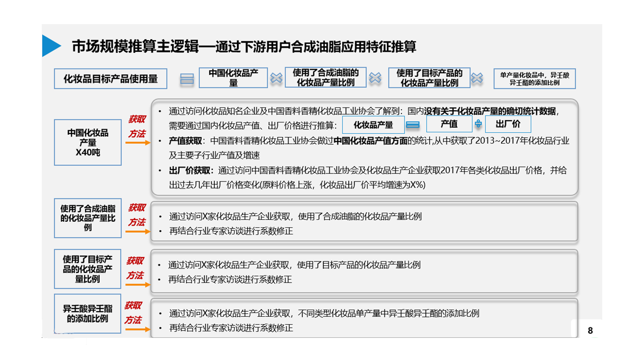
Task: Click the 化妆品产量 box inside the description panel
Action: pos(373,125)
